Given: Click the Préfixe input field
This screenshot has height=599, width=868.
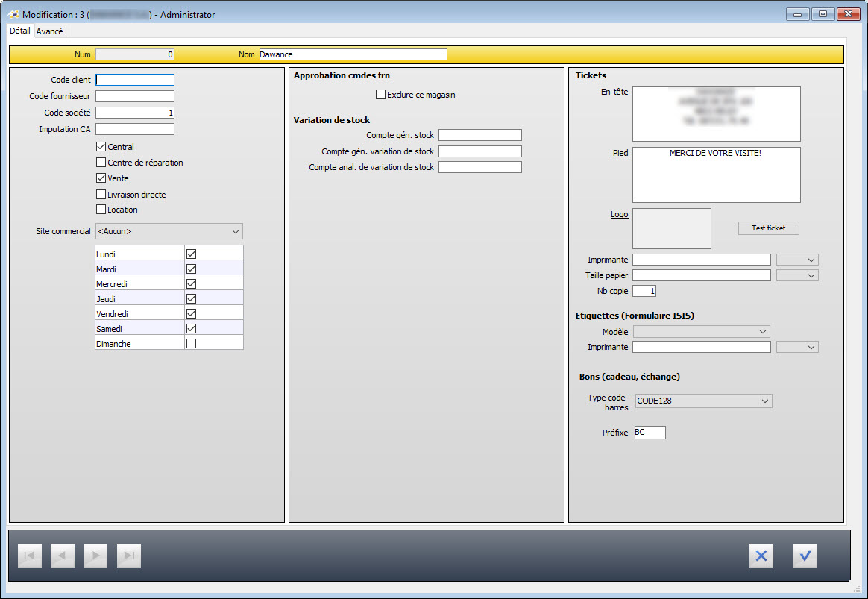Looking at the screenshot, I should tap(649, 433).
